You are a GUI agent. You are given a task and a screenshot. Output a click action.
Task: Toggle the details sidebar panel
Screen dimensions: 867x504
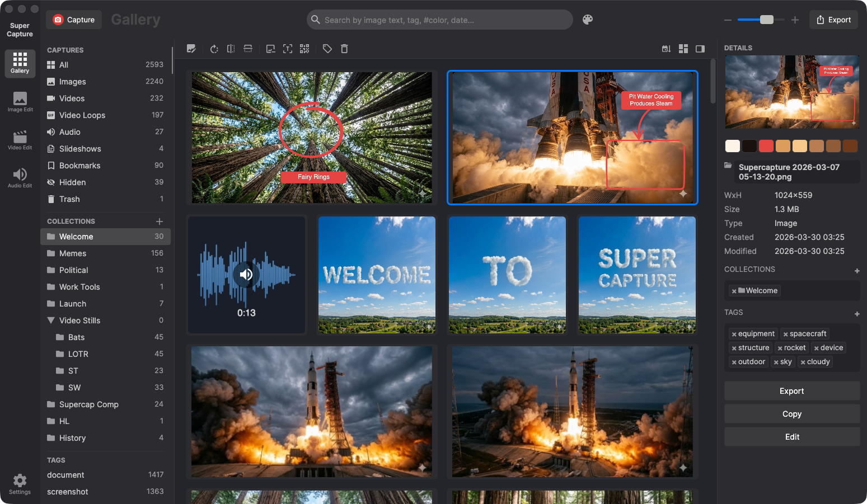point(700,49)
